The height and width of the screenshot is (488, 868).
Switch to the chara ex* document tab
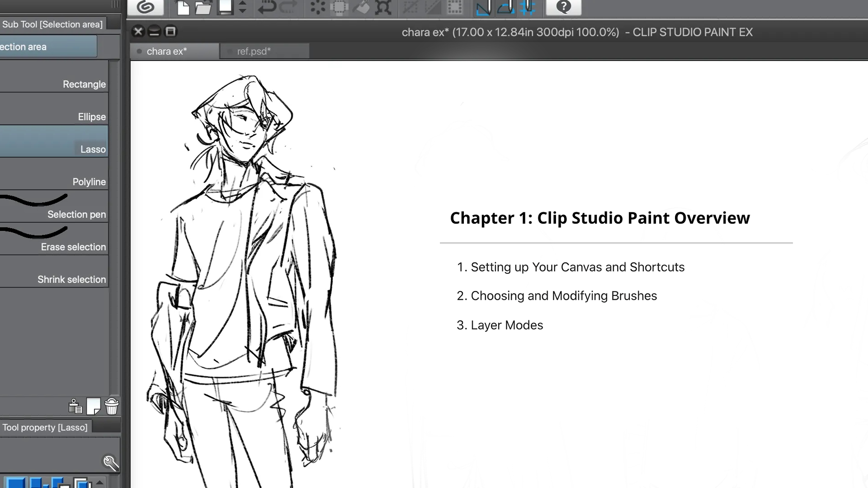(x=174, y=51)
